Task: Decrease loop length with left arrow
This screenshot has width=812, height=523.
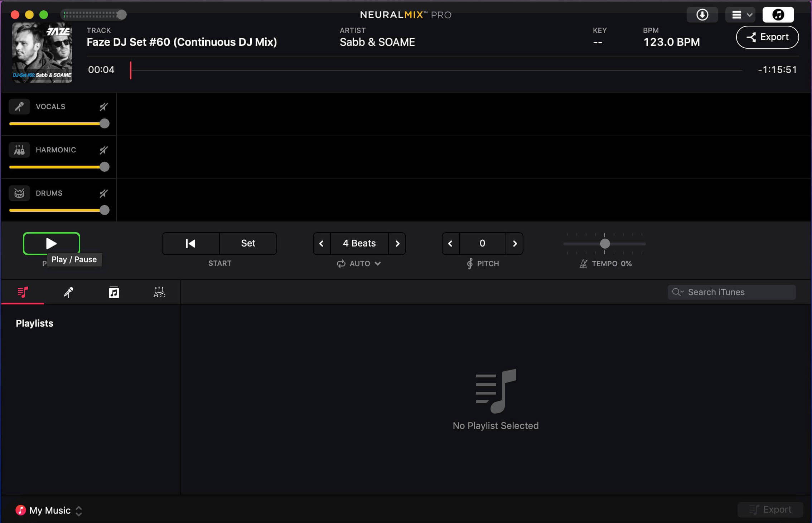Action: [x=322, y=243]
